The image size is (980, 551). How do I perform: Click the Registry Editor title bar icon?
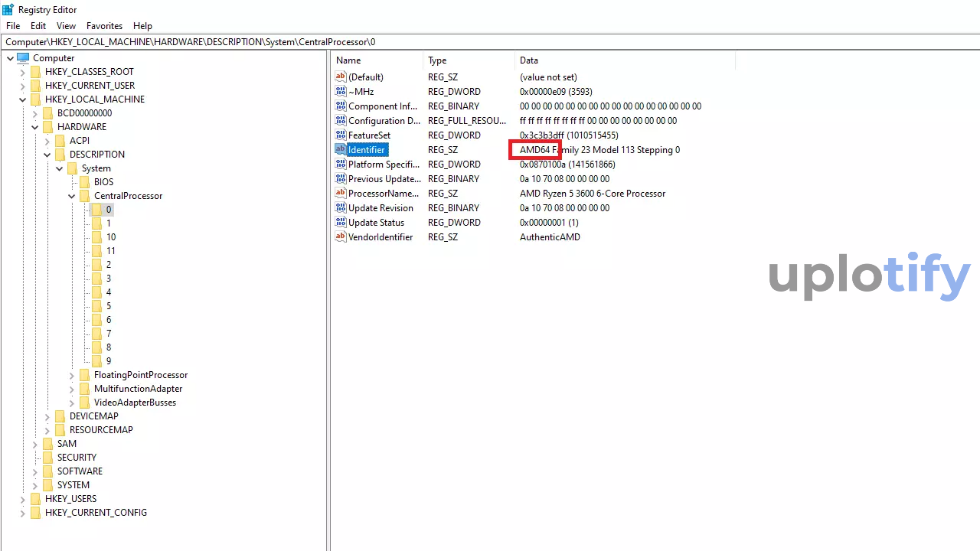(x=8, y=9)
